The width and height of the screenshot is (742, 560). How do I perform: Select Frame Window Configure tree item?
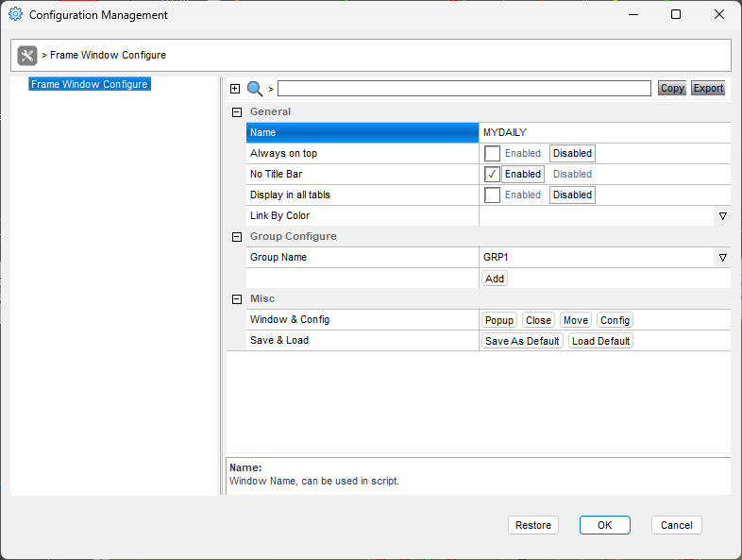click(x=90, y=84)
